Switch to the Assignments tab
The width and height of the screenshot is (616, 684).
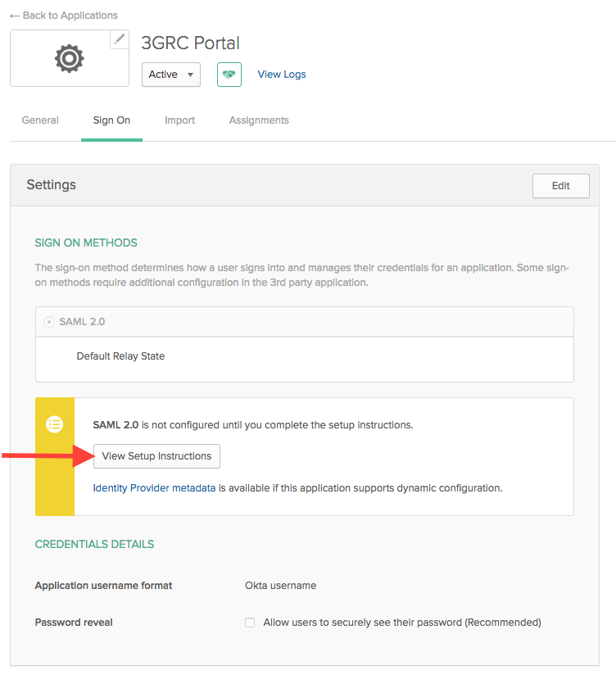point(259,120)
